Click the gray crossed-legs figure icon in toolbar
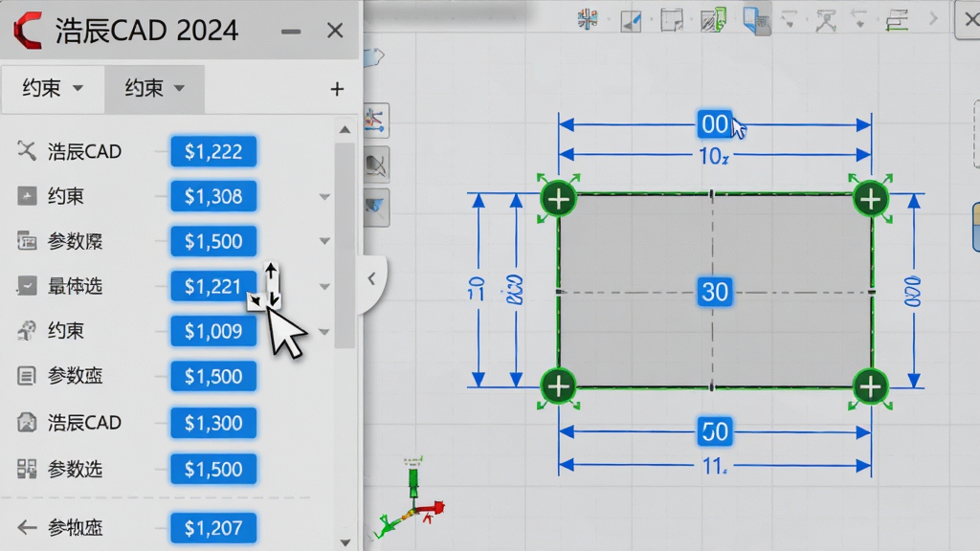This screenshot has height=551, width=980. [826, 21]
